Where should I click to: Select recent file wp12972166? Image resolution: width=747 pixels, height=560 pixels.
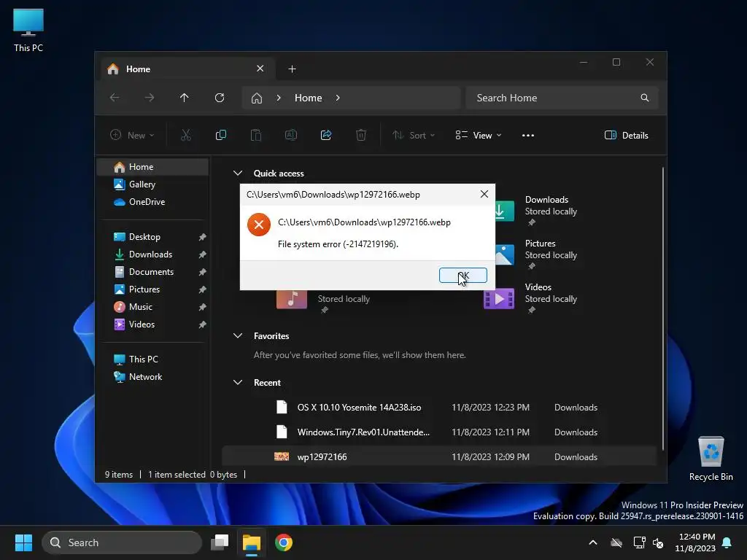click(x=438, y=457)
